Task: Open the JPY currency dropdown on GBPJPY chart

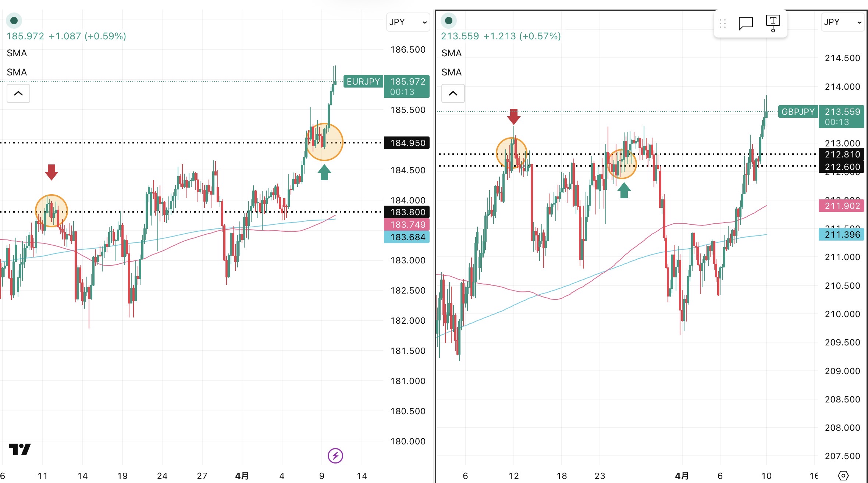Action: (x=842, y=22)
